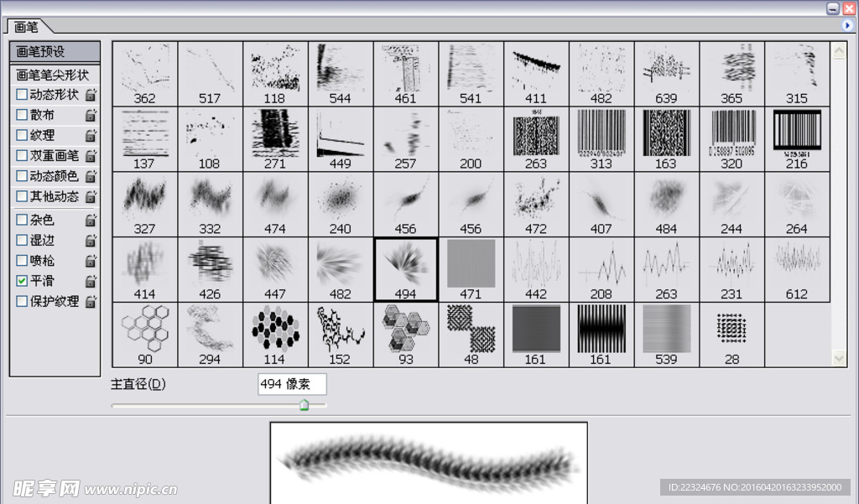Choose the 471 gray square brush

click(x=471, y=269)
